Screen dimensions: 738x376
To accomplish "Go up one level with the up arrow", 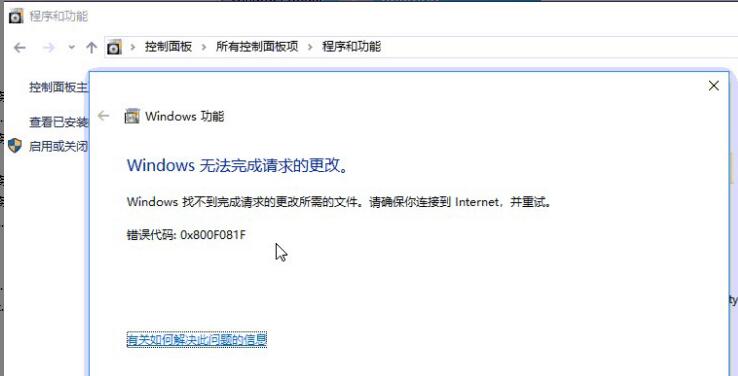I will 91,48.
